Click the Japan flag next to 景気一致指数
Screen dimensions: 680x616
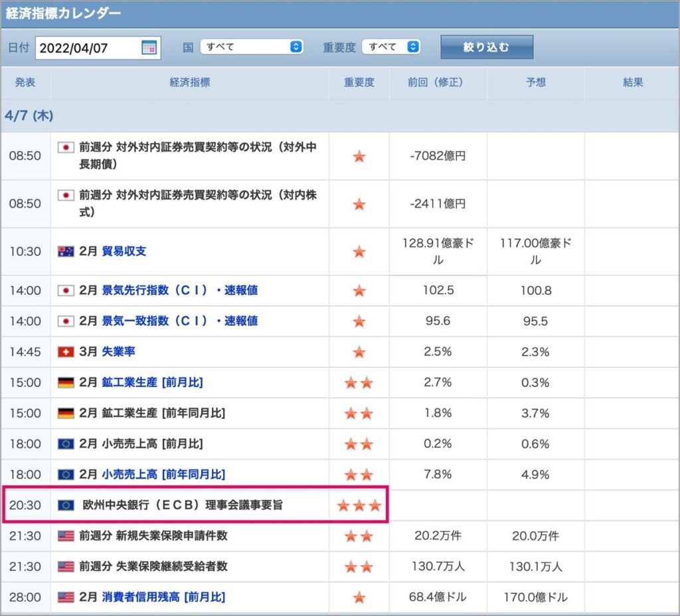click(x=66, y=321)
